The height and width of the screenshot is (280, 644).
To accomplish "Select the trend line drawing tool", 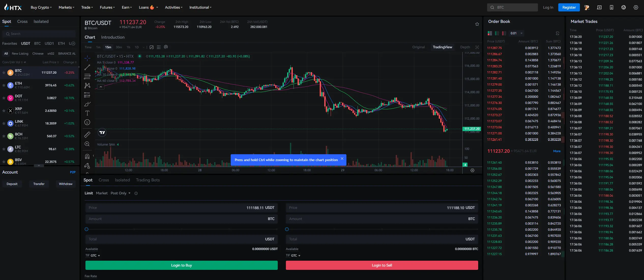I will click(x=87, y=68).
